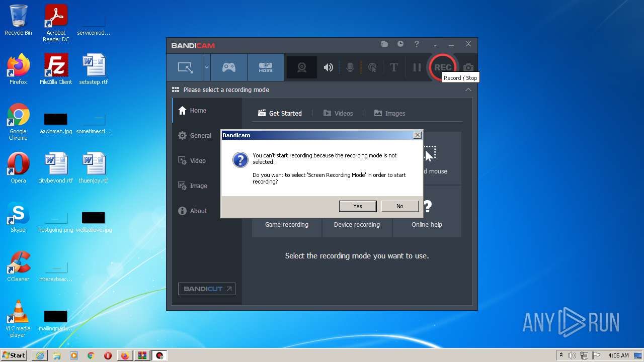
Task: Click No in the Bandicam dialog
Action: [400, 206]
